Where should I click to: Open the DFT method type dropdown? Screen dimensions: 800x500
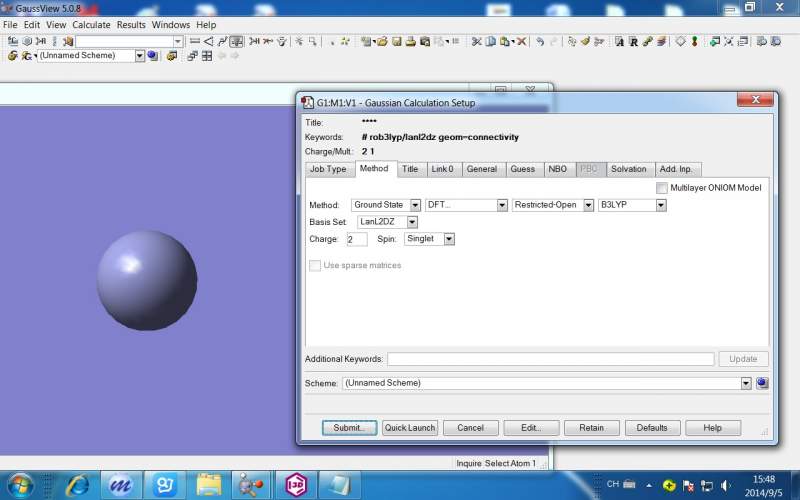tap(502, 205)
